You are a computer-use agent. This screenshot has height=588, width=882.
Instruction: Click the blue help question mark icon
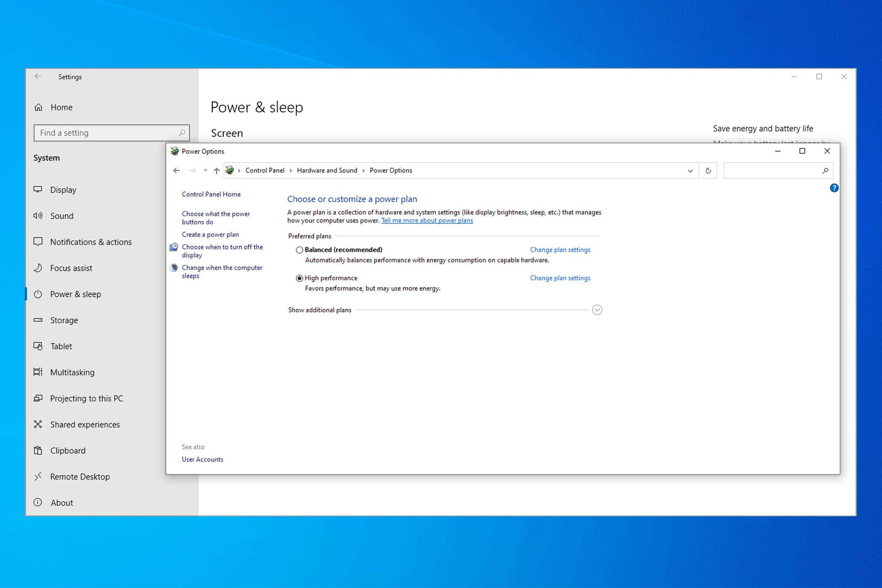[x=834, y=188]
